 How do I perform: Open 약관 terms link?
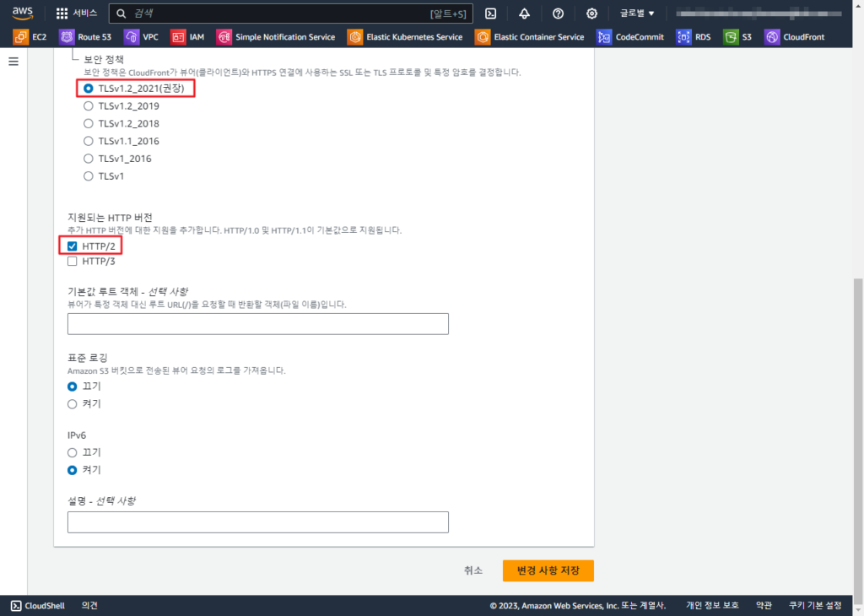coord(764,606)
